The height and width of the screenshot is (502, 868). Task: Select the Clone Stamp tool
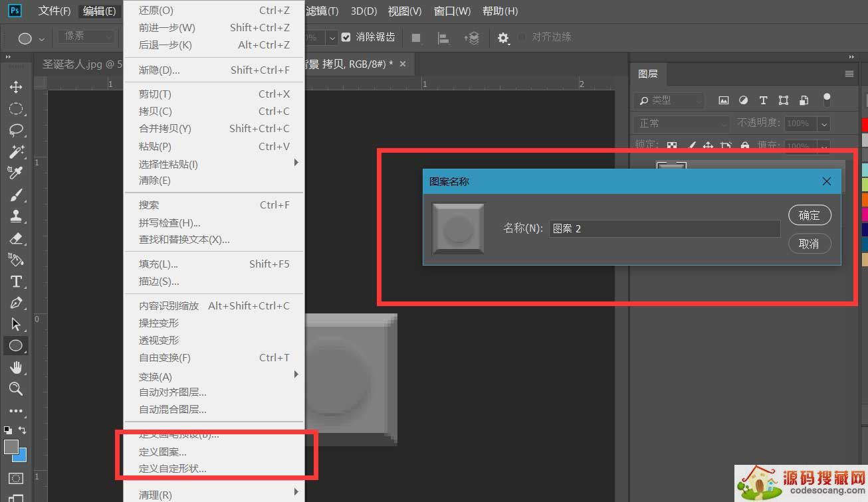tap(16, 216)
